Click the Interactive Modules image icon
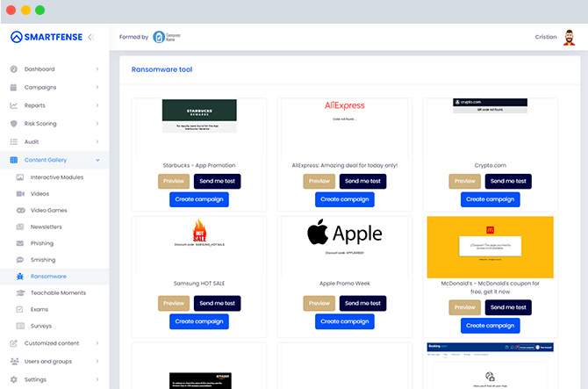Image resolution: width=588 pixels, height=389 pixels. coord(20,177)
